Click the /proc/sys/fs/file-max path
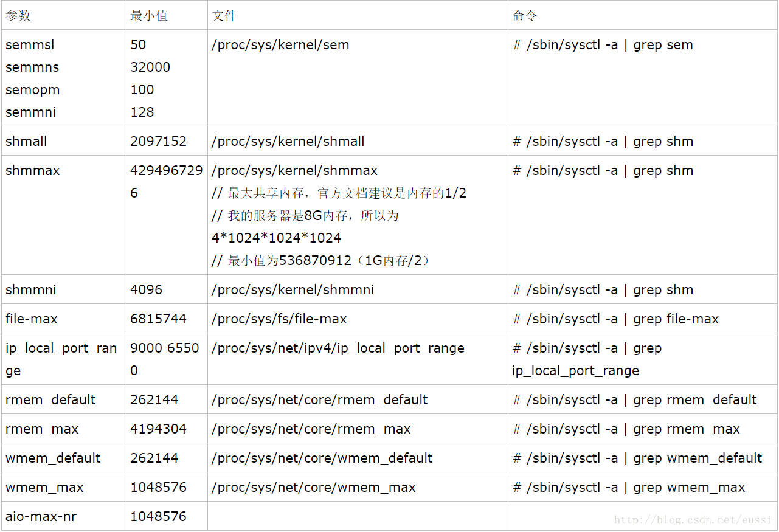The height and width of the screenshot is (532, 779). 279,319
